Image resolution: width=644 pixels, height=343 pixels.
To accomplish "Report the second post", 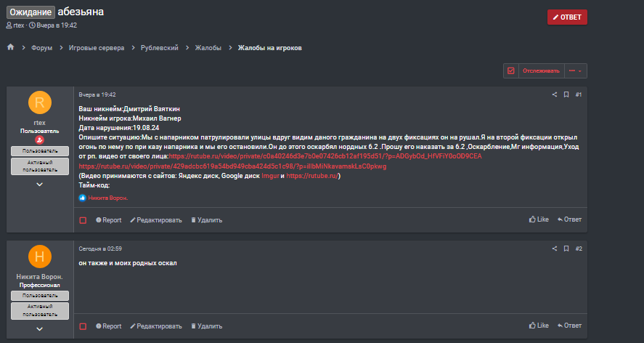I will (108, 326).
